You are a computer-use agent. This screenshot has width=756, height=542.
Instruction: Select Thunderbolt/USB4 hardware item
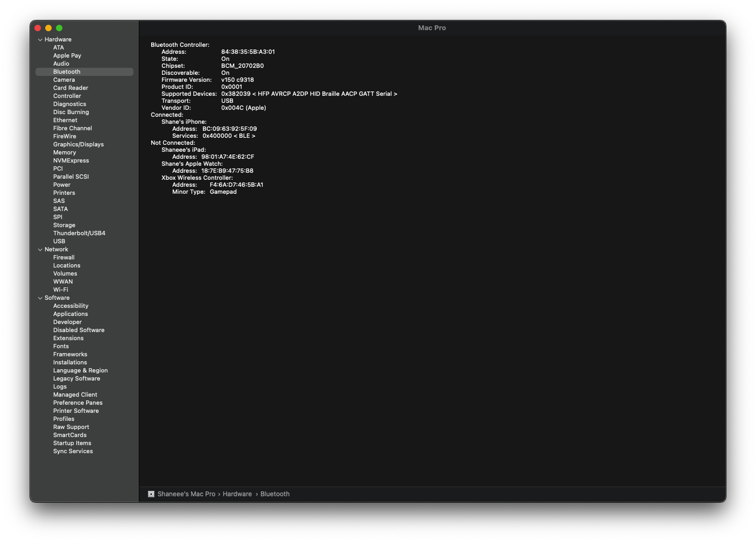tap(79, 233)
